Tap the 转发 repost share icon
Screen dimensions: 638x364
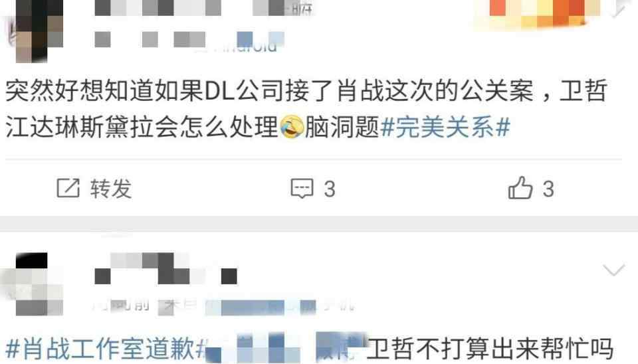click(x=68, y=188)
